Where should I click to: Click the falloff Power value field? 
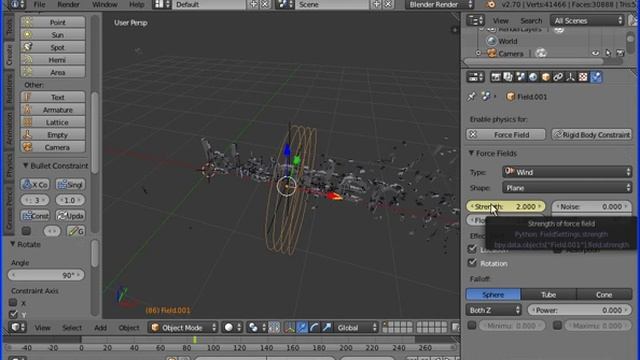[579, 310]
